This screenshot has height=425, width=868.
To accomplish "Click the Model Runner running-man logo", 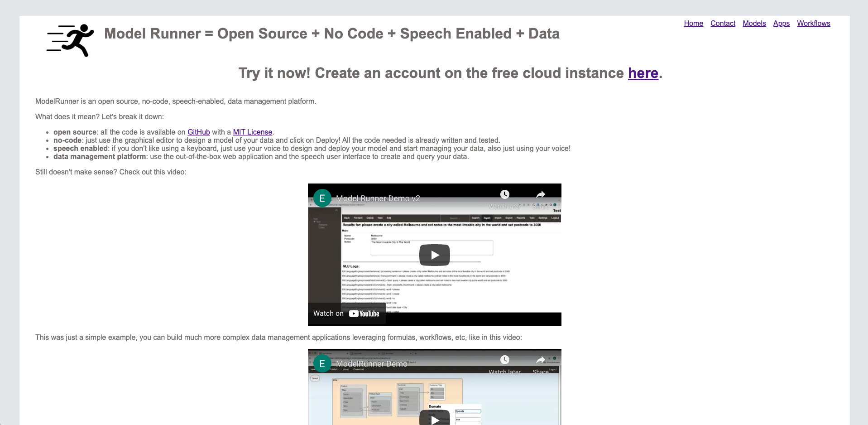I will point(70,40).
